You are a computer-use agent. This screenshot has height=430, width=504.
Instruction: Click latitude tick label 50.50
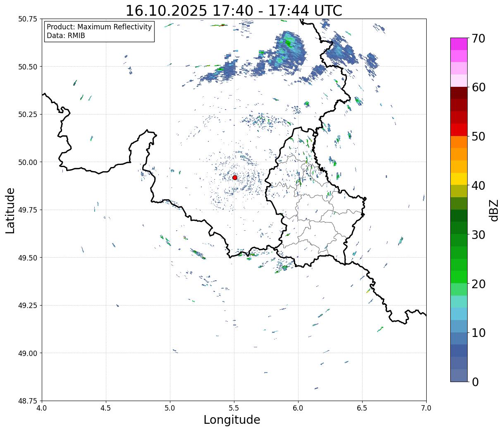28,67
